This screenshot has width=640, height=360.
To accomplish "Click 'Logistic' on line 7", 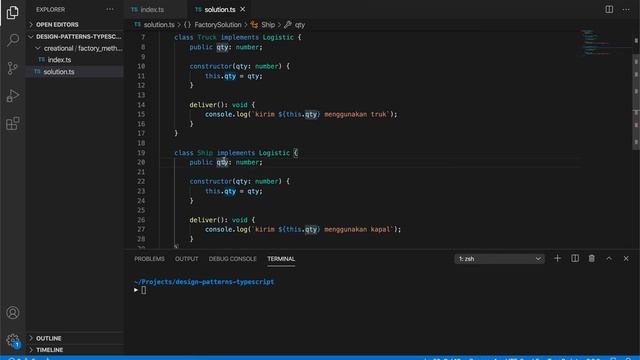I will [278, 38].
